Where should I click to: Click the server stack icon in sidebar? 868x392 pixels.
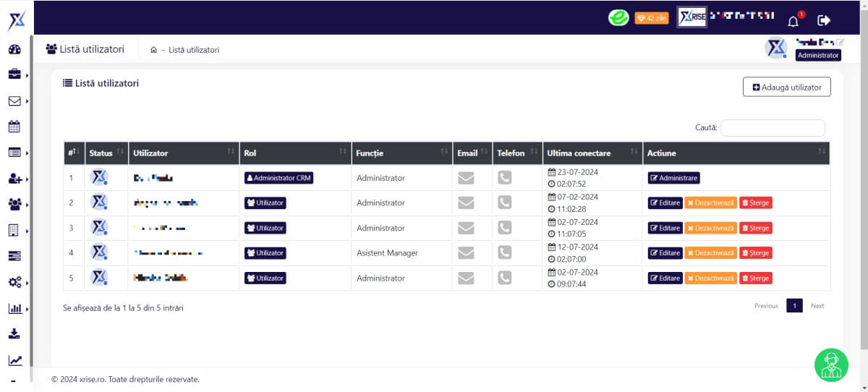(x=14, y=256)
